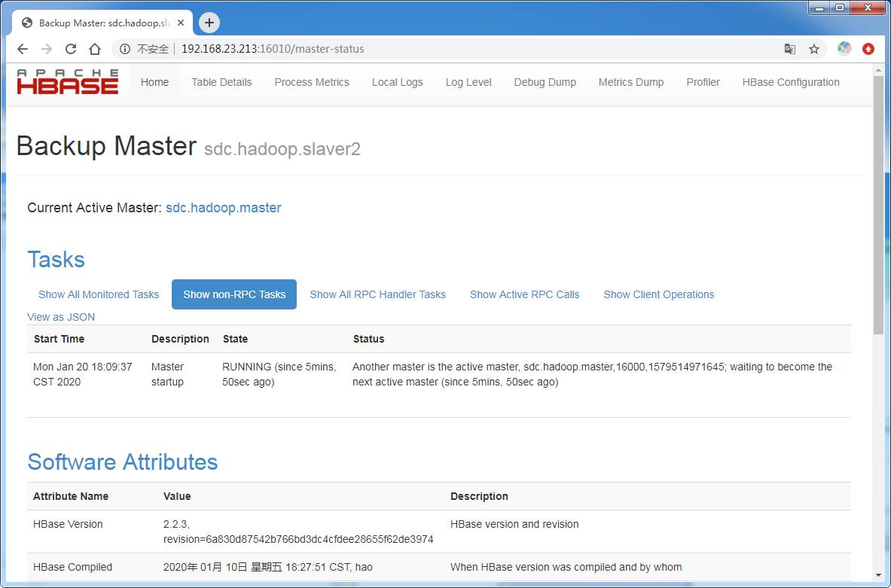The image size is (891, 588).
Task: Reload the page with refresh icon
Action: click(x=71, y=49)
